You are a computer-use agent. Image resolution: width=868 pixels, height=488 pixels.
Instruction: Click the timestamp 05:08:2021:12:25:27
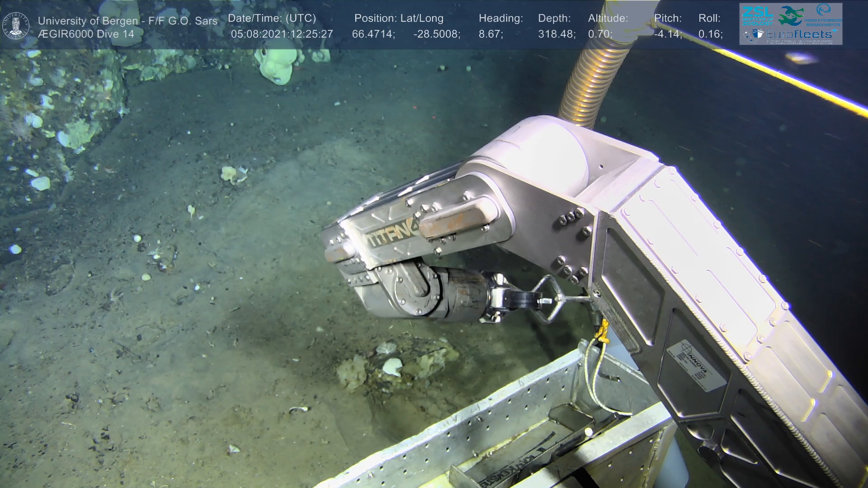282,34
